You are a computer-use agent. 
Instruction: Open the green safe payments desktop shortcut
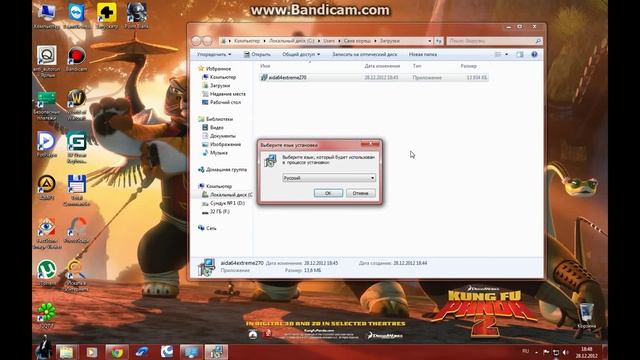coord(46,105)
